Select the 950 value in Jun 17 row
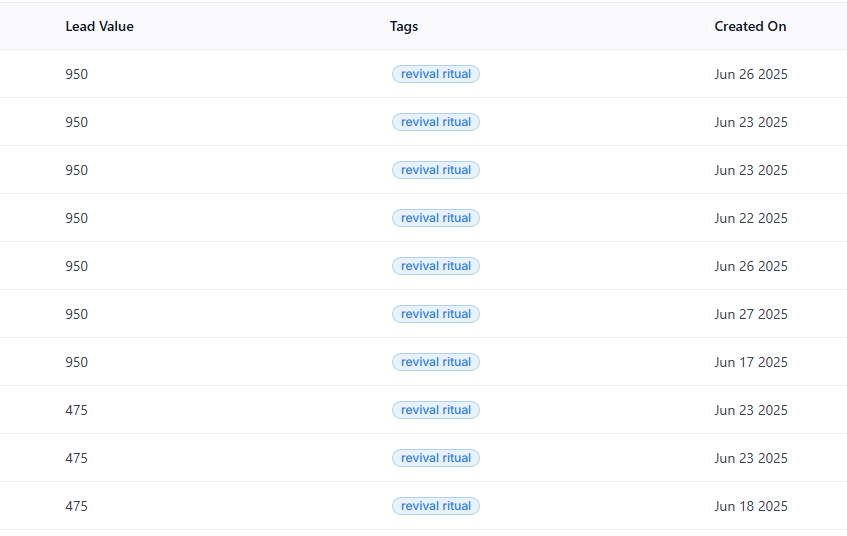The width and height of the screenshot is (847, 536). tap(77, 363)
